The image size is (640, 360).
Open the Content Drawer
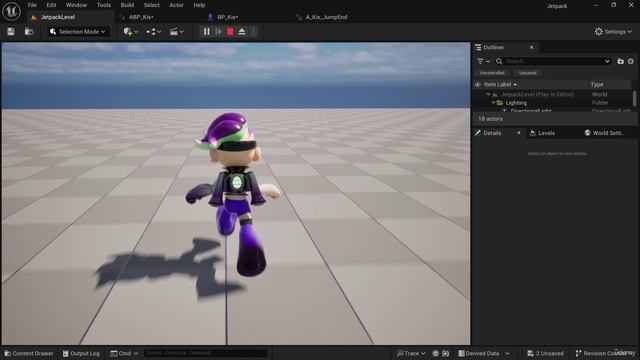pos(29,353)
